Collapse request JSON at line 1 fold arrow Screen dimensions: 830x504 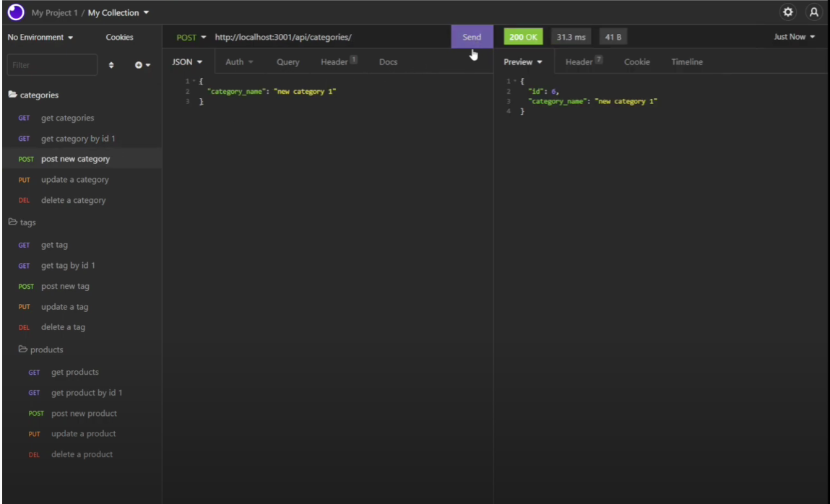click(194, 81)
